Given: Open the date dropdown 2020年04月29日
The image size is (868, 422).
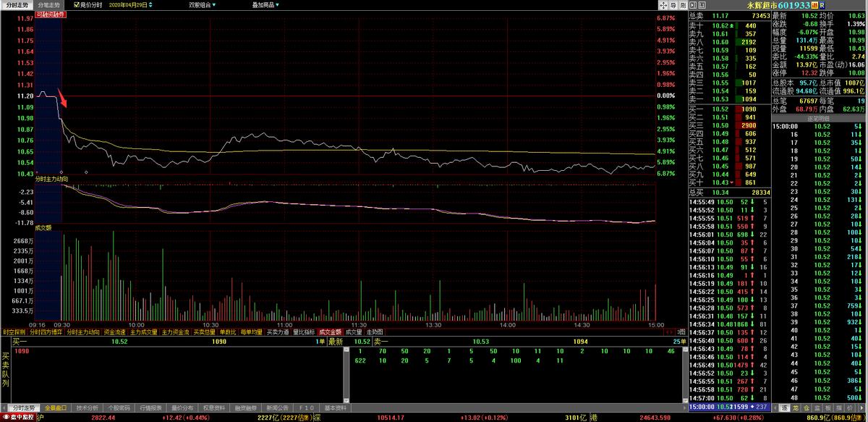Looking at the screenshot, I should [132, 4].
